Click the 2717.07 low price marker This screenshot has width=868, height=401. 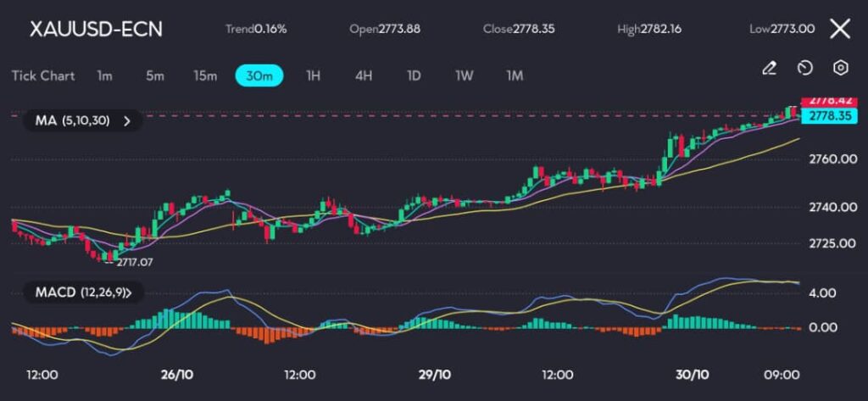134,263
